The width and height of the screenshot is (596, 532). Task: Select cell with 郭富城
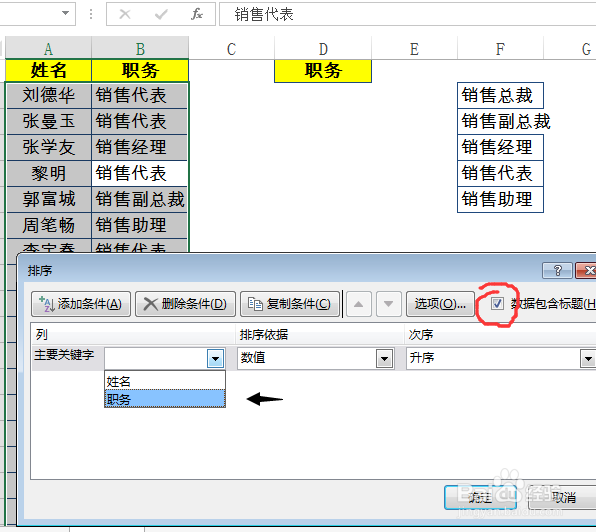[x=49, y=199]
